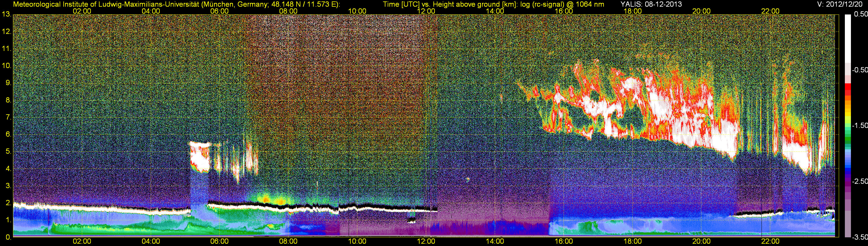Click the 20:00 label on the top time axis

702,11
